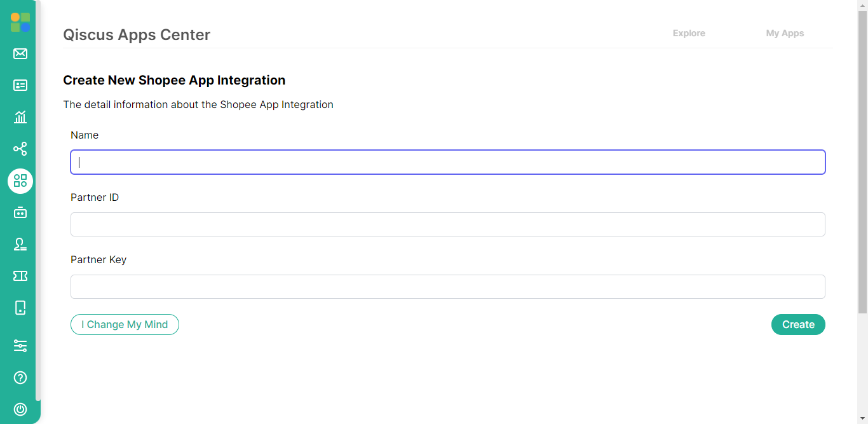
Task: Open the agent management stamp icon
Action: point(20,244)
